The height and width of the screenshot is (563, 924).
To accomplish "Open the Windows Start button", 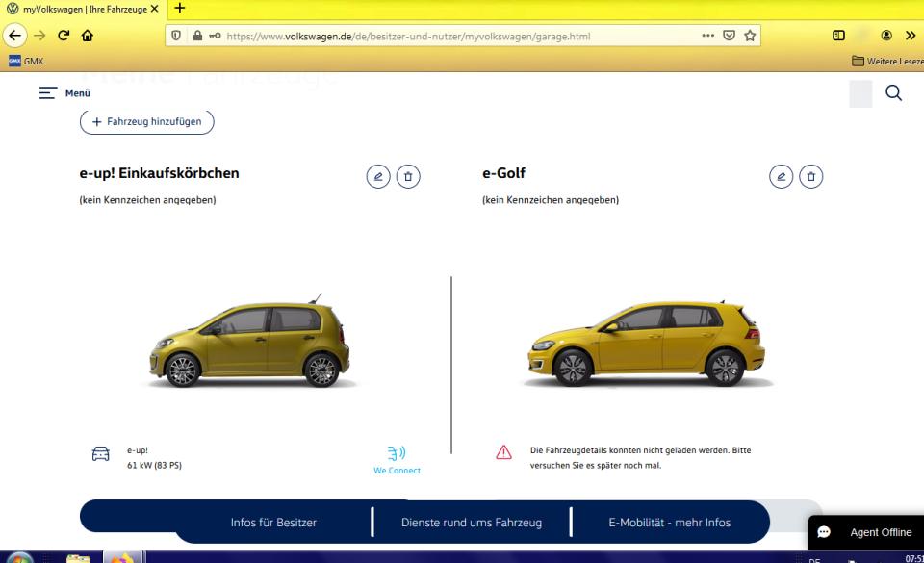I will click(19, 557).
